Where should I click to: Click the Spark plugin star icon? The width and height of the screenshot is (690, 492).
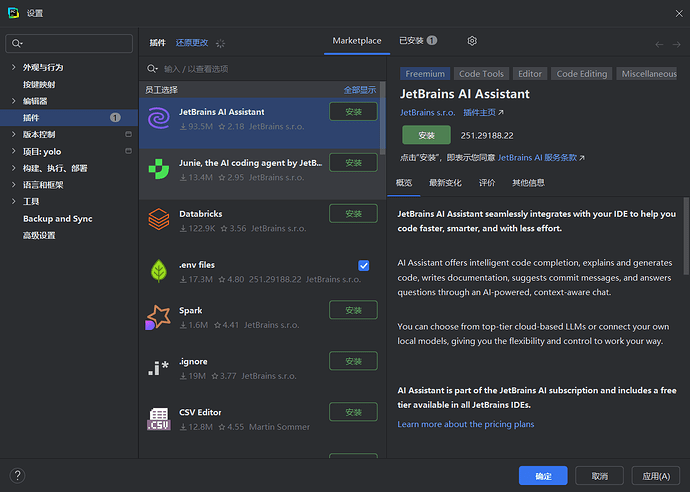pyautogui.click(x=158, y=317)
